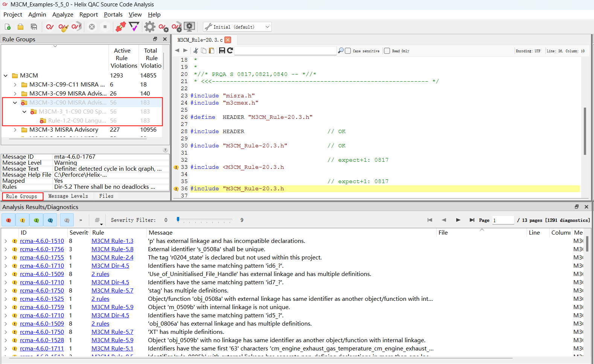Open the rcma-4.6.0-1510 diagnostic link

tap(42, 241)
